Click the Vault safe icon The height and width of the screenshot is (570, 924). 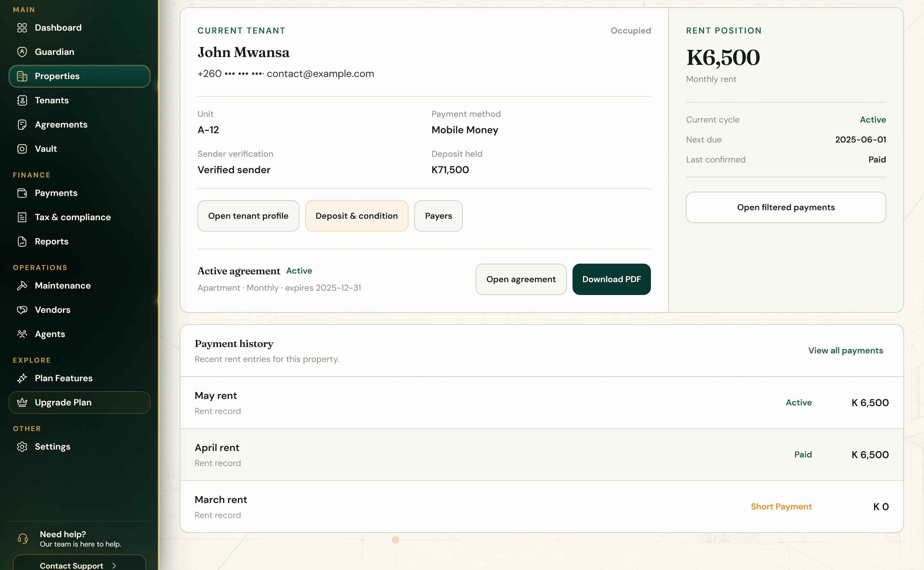pos(22,148)
